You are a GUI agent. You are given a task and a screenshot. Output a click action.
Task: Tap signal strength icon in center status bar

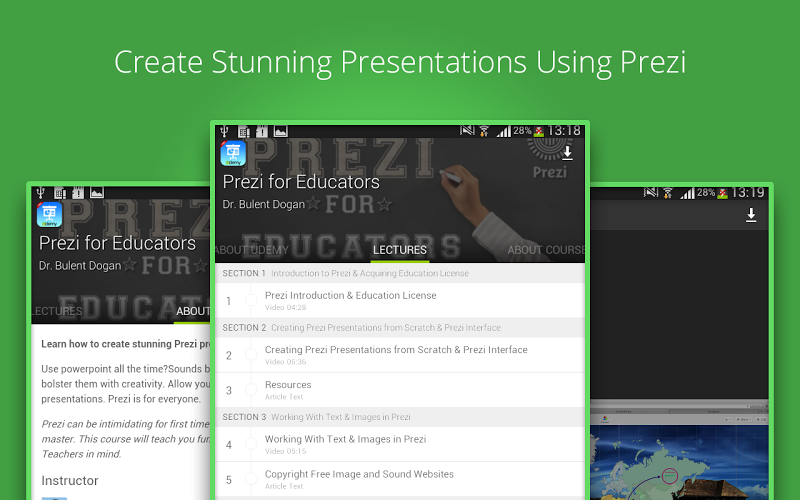(x=504, y=132)
